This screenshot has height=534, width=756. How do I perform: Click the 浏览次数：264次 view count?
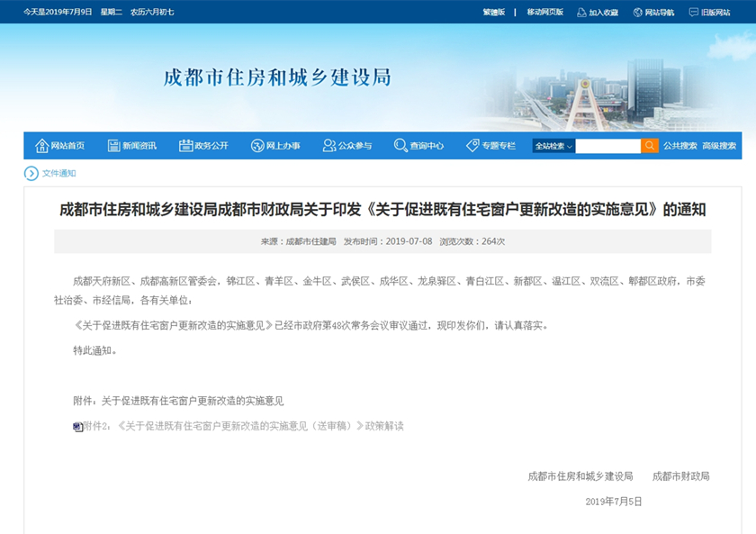[472, 241]
